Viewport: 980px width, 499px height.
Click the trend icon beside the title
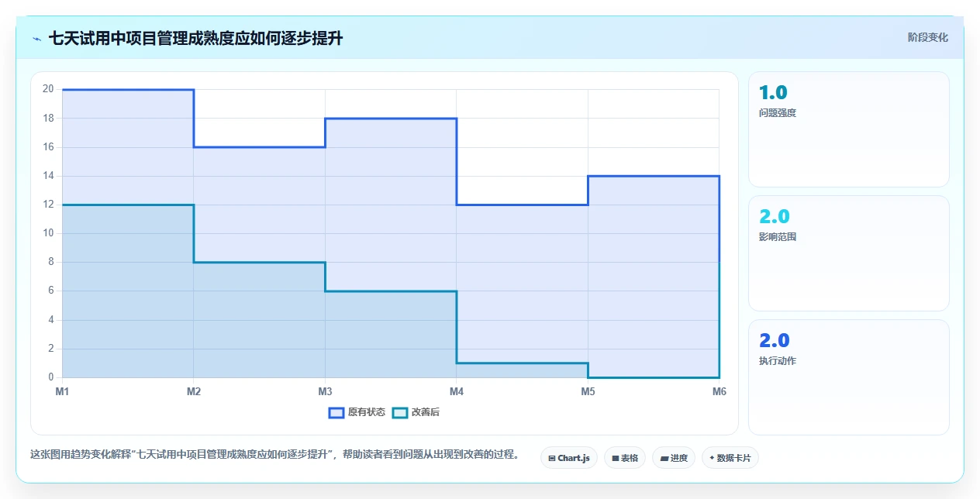click(37, 39)
